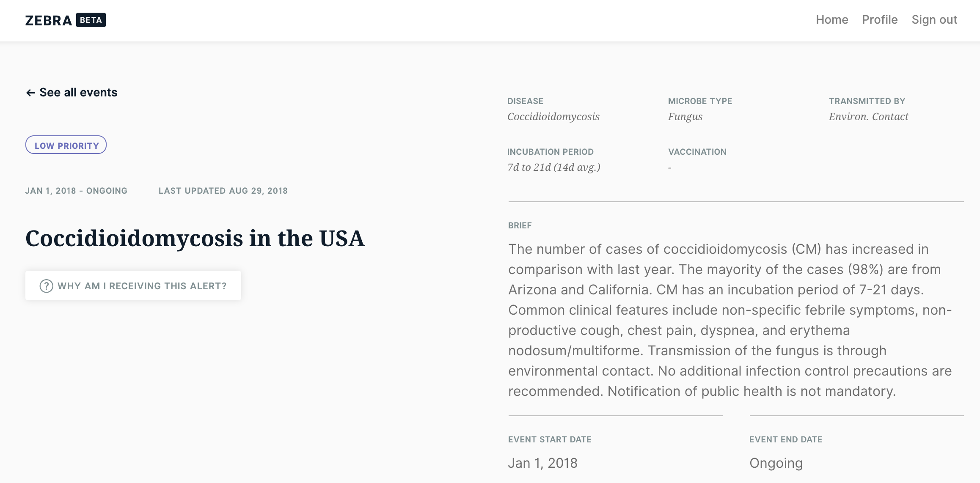Click the Low Priority badge

coord(66,145)
